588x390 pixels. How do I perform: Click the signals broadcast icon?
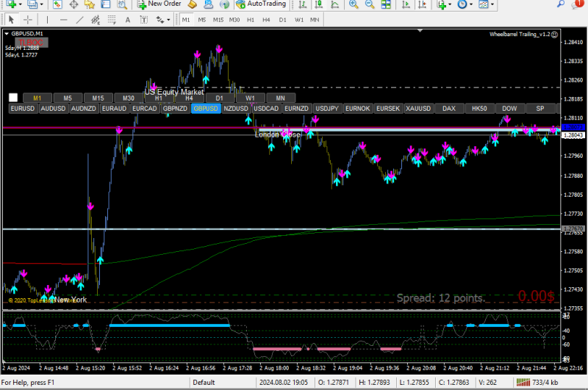tap(224, 4)
